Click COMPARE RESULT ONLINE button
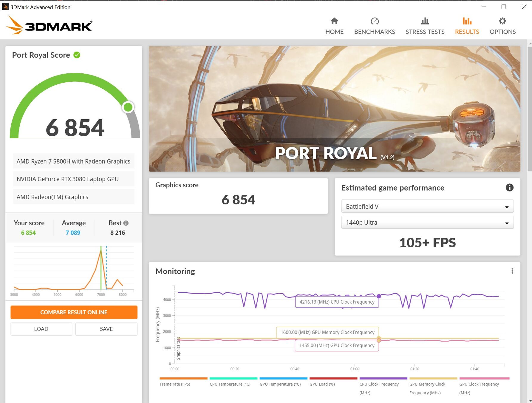The image size is (532, 403). pyautogui.click(x=74, y=312)
